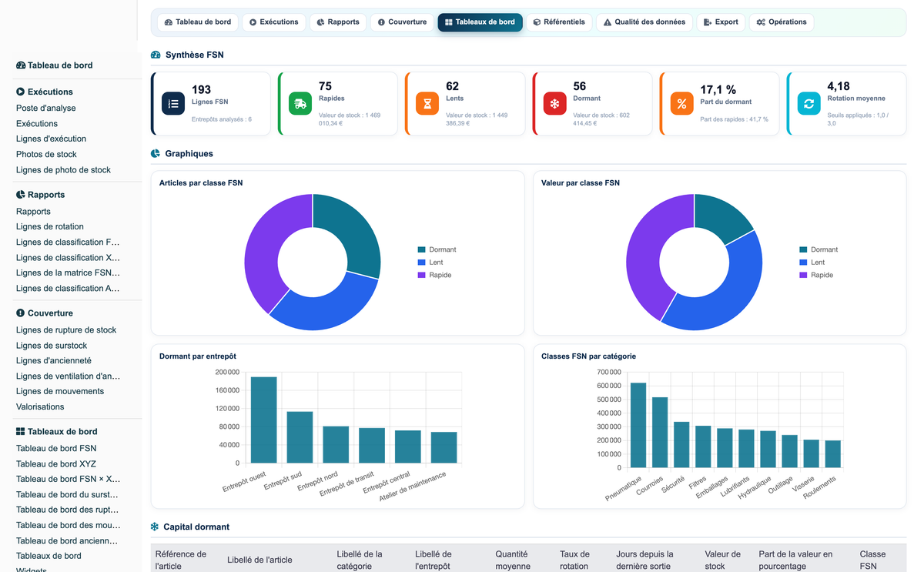Switch to the Couverture tab
The image size is (924, 572).
403,22
